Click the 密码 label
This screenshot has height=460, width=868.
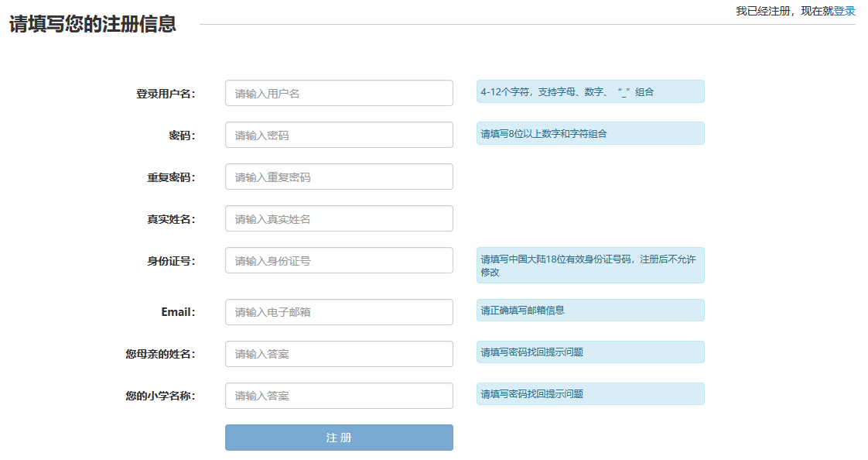coord(182,136)
